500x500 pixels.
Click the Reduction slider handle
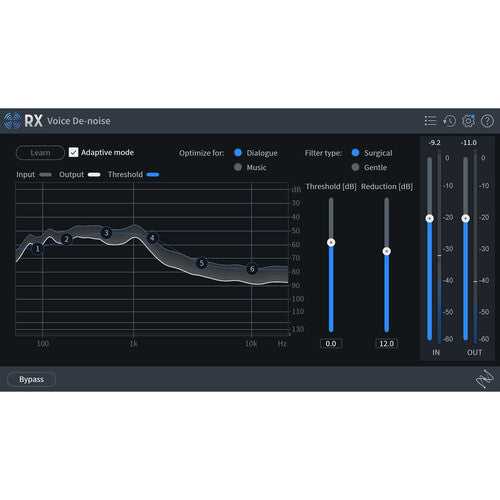[387, 251]
